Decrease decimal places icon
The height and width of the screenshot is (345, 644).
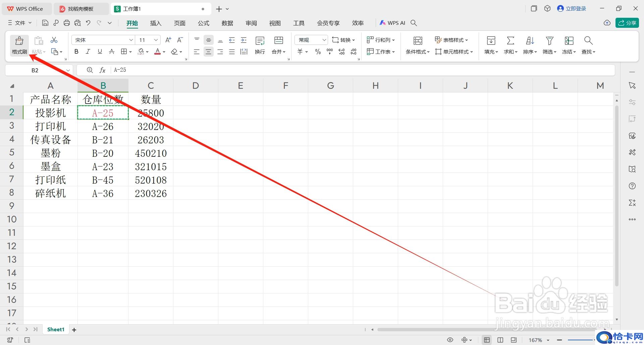(353, 52)
